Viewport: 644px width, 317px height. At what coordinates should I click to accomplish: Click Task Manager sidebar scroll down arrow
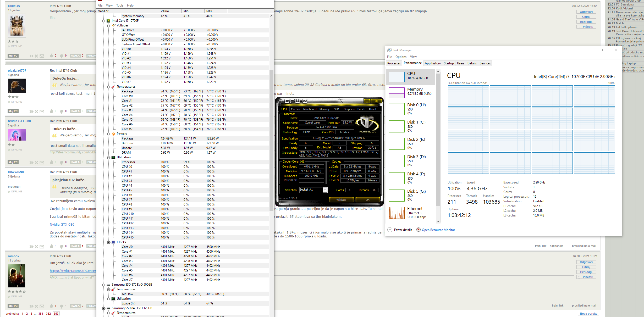(x=438, y=221)
